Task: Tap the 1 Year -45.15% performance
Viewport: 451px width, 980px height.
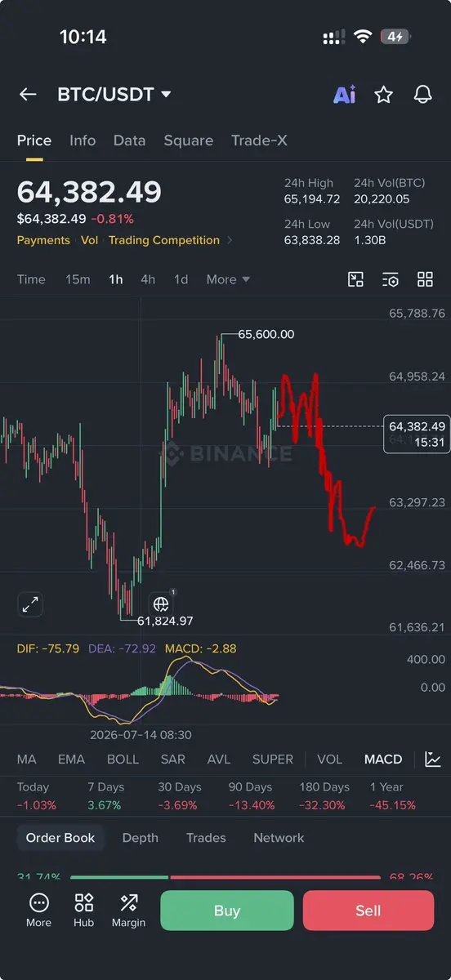Action: tap(393, 796)
